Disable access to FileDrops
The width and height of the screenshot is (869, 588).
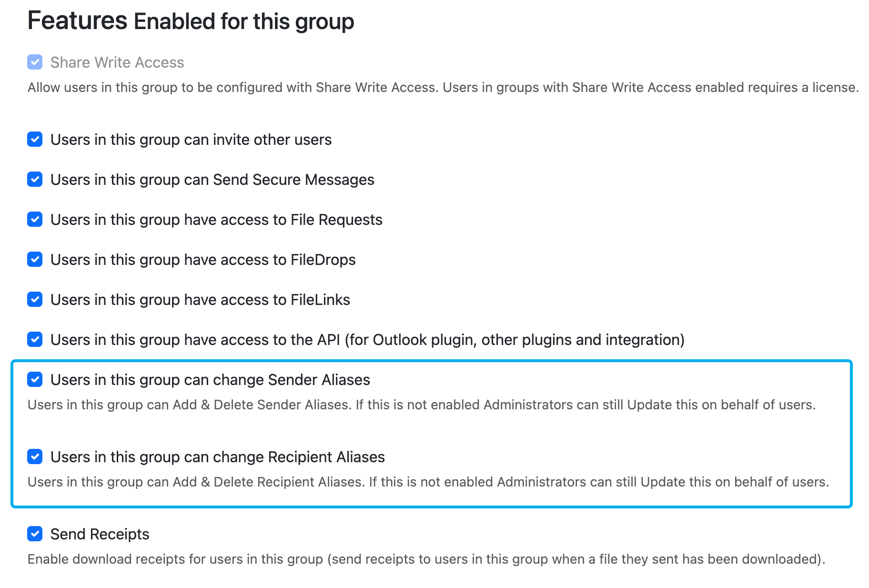click(35, 260)
